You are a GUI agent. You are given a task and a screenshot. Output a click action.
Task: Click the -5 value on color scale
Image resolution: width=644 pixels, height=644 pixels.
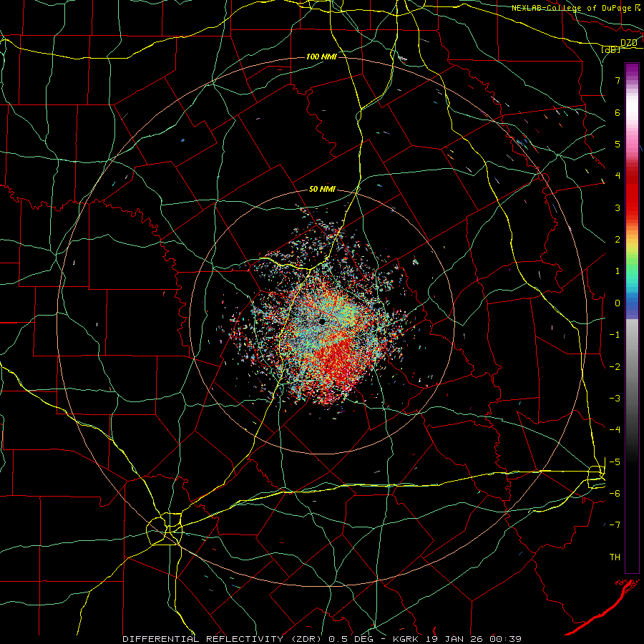pyautogui.click(x=615, y=462)
